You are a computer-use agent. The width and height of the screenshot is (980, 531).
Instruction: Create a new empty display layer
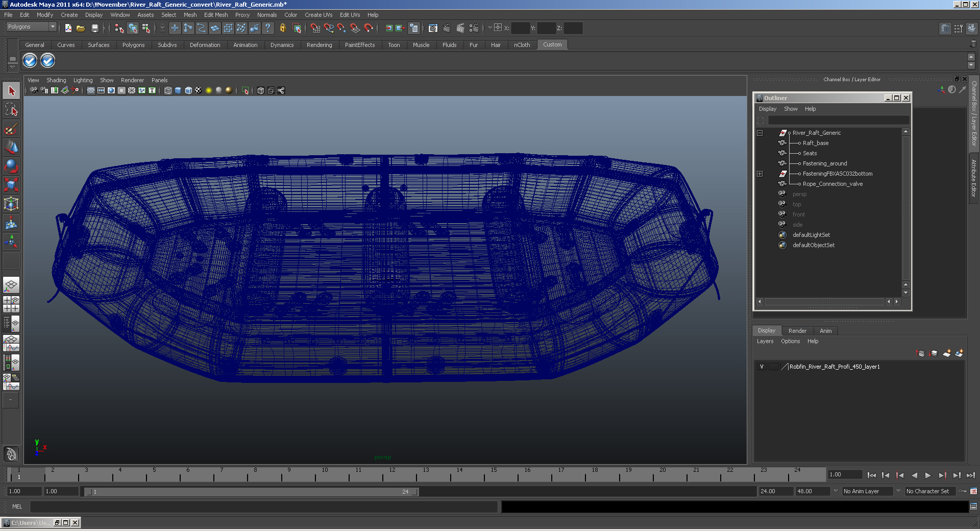click(947, 353)
